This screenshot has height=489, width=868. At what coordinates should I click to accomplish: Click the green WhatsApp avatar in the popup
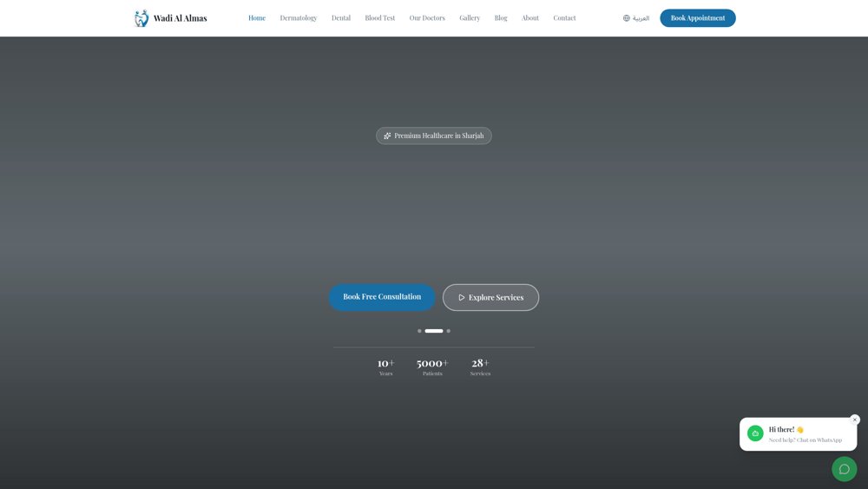[755, 433]
